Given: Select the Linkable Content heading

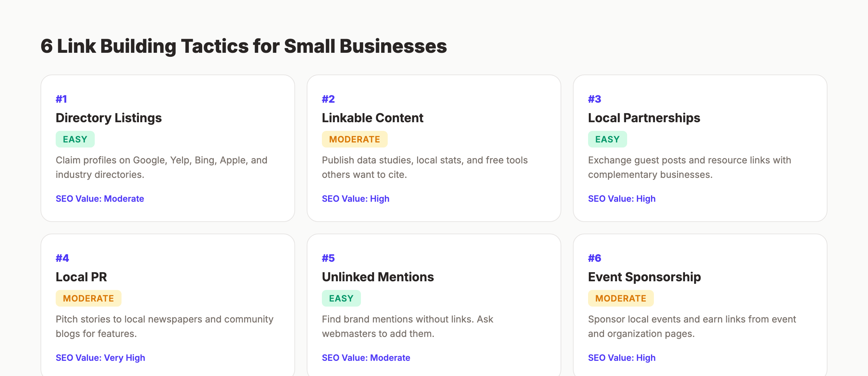Looking at the screenshot, I should click(373, 117).
